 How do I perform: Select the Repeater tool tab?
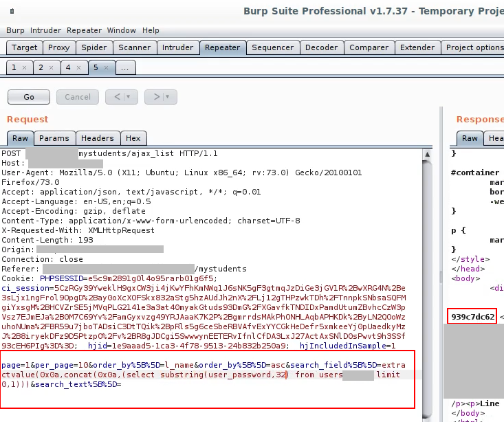point(222,47)
